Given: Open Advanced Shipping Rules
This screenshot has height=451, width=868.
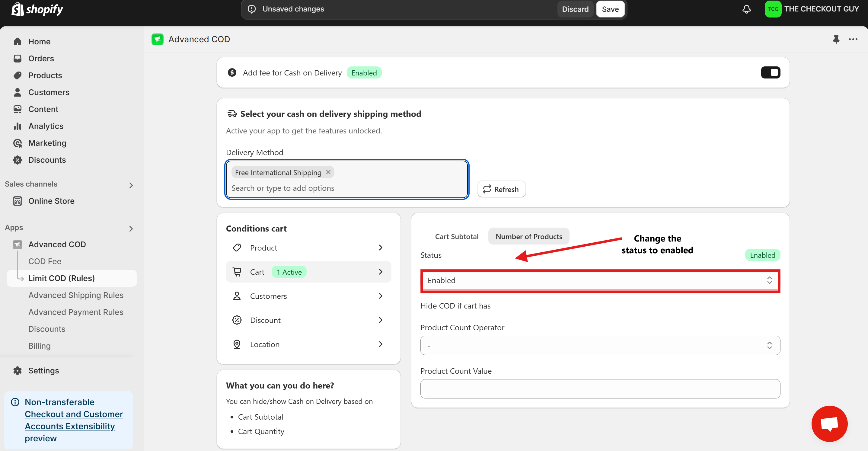Looking at the screenshot, I should (76, 295).
